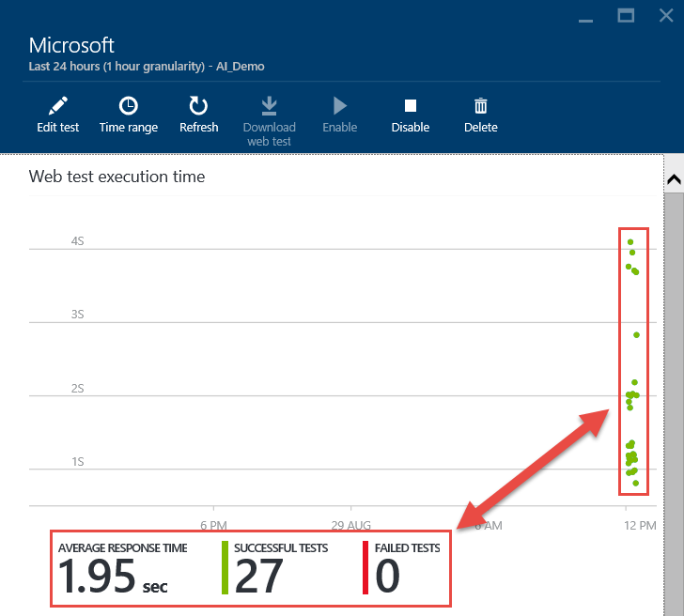
Task: Open the Time range clock icon
Action: coord(128,106)
